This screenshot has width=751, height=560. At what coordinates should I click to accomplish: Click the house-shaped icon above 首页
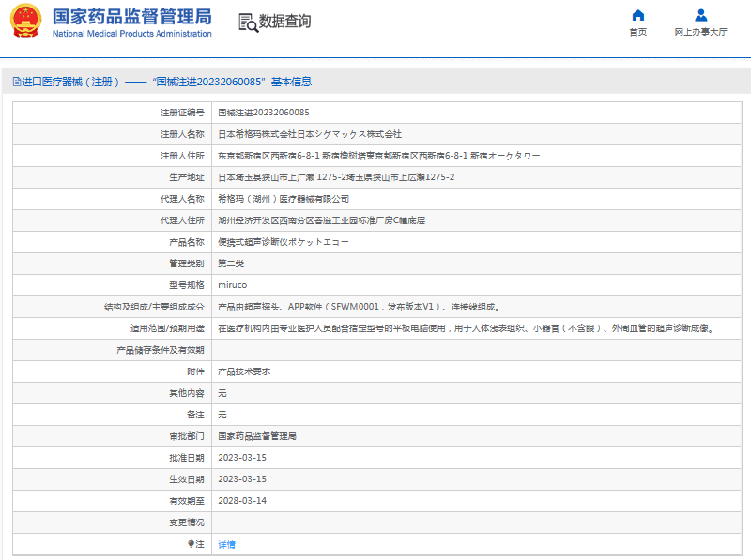[639, 13]
